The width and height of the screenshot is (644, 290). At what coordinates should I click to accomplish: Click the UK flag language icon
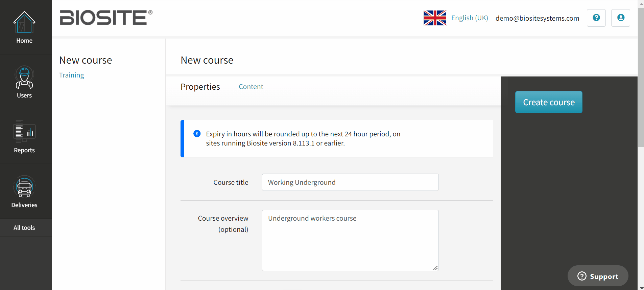(435, 18)
